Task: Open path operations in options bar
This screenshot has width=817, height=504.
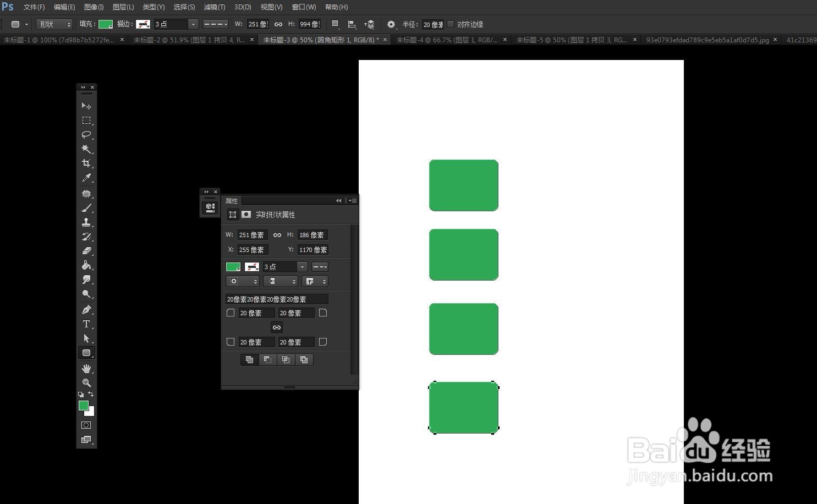Action: (335, 24)
